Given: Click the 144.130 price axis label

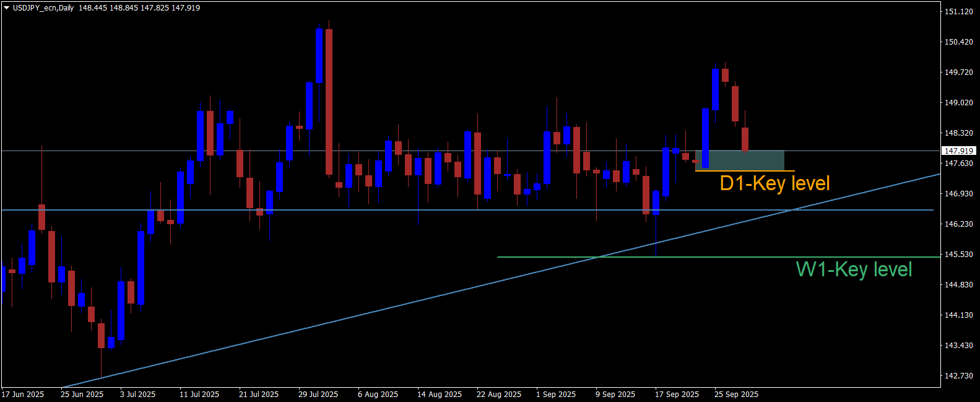Looking at the screenshot, I should pyautogui.click(x=958, y=315).
